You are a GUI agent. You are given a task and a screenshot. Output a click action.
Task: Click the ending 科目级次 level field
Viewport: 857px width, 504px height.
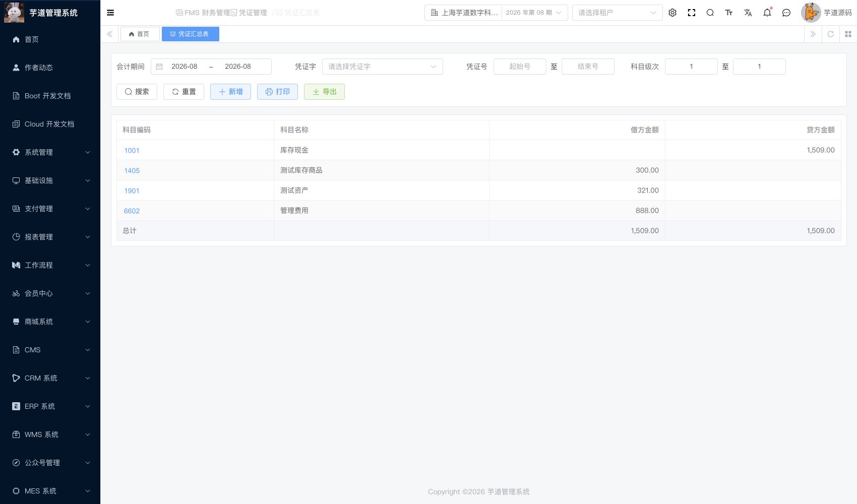coord(759,67)
